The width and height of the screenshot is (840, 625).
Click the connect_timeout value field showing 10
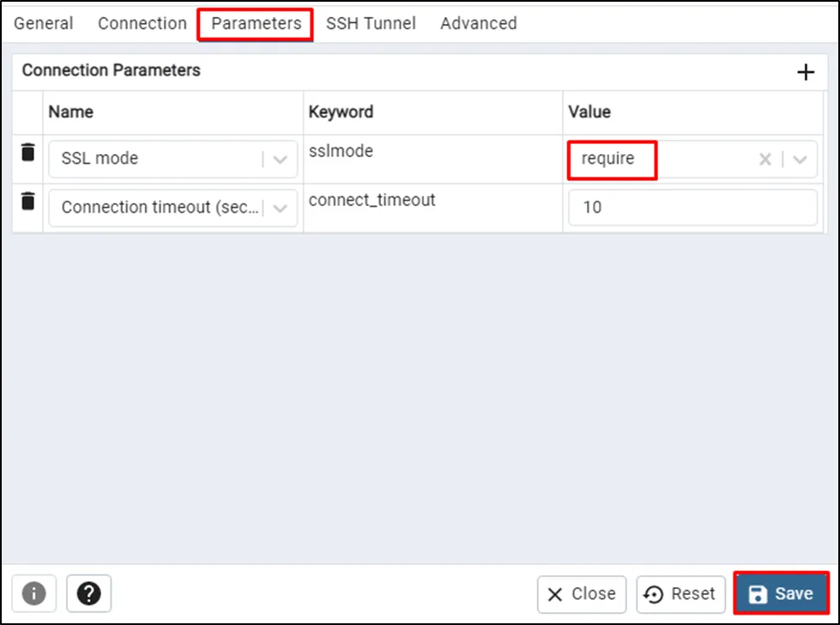coord(692,207)
